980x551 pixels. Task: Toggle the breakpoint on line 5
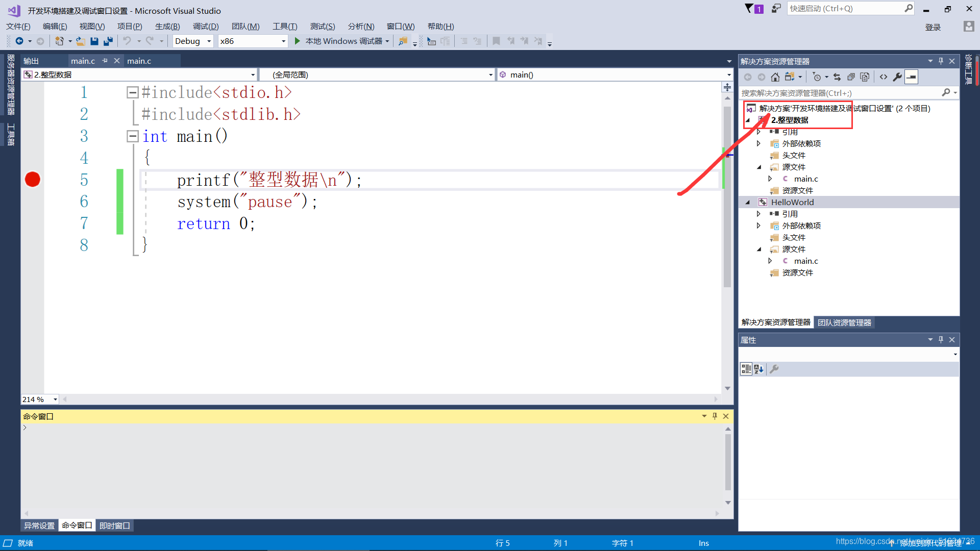(x=33, y=180)
